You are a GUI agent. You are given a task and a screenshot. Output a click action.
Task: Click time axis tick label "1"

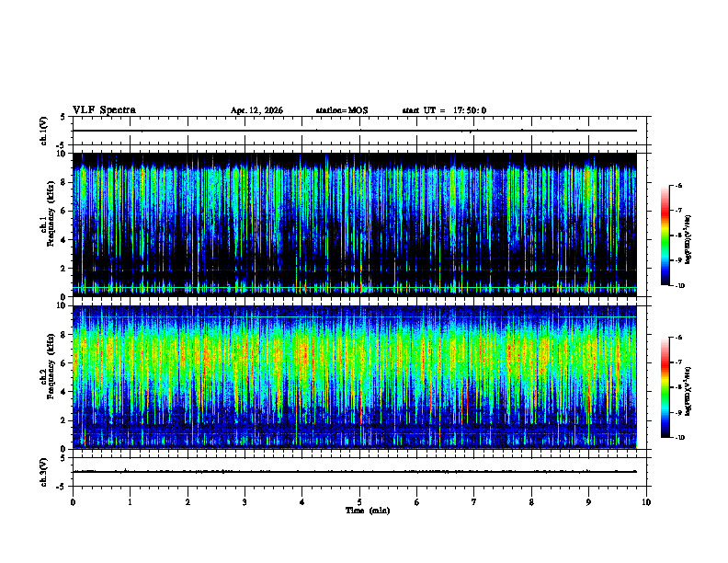click(x=130, y=502)
